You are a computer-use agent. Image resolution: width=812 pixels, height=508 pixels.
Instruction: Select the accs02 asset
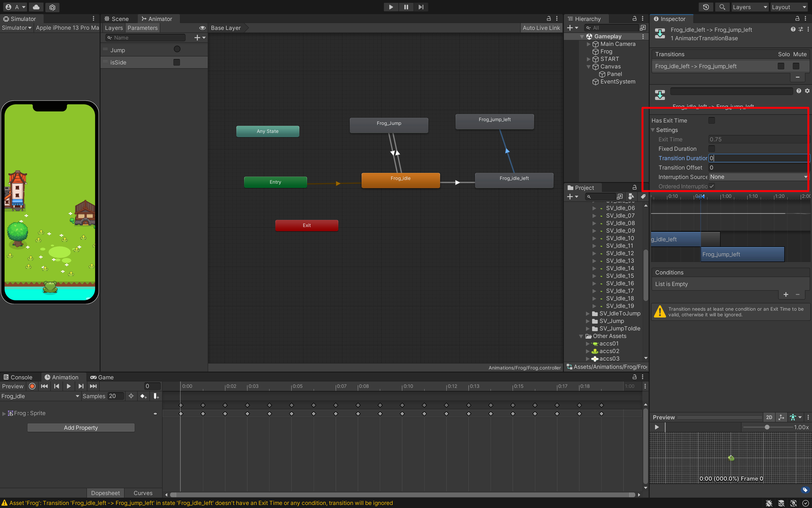click(x=609, y=351)
